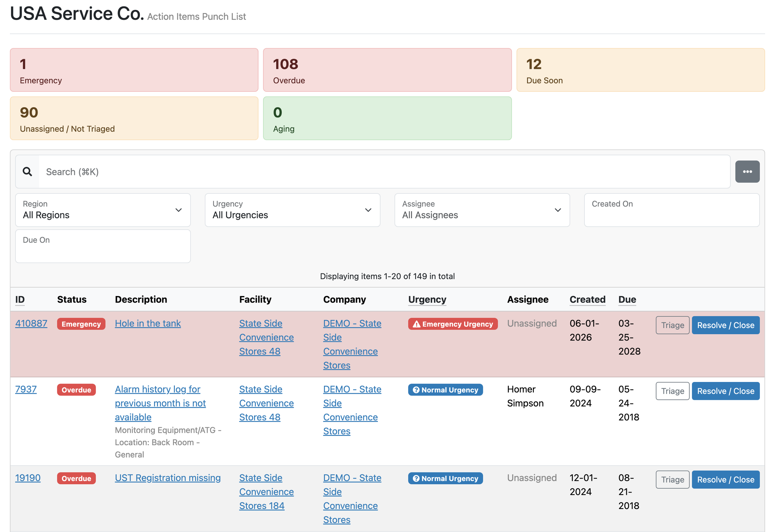Open the three-dots options menu button
This screenshot has height=532, width=775.
tap(747, 172)
